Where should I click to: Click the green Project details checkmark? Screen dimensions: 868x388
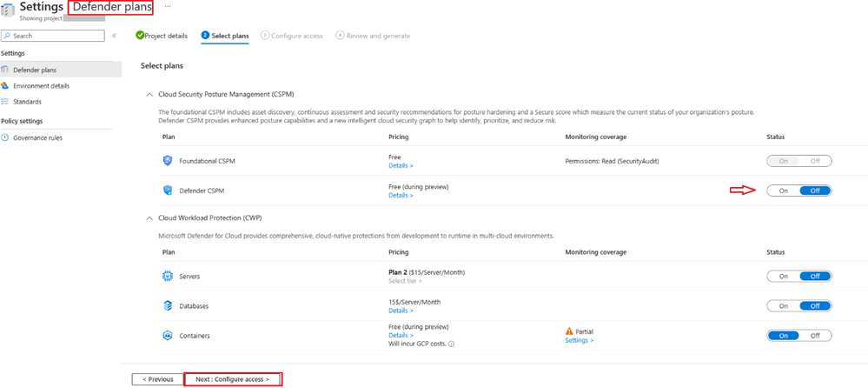tap(140, 36)
